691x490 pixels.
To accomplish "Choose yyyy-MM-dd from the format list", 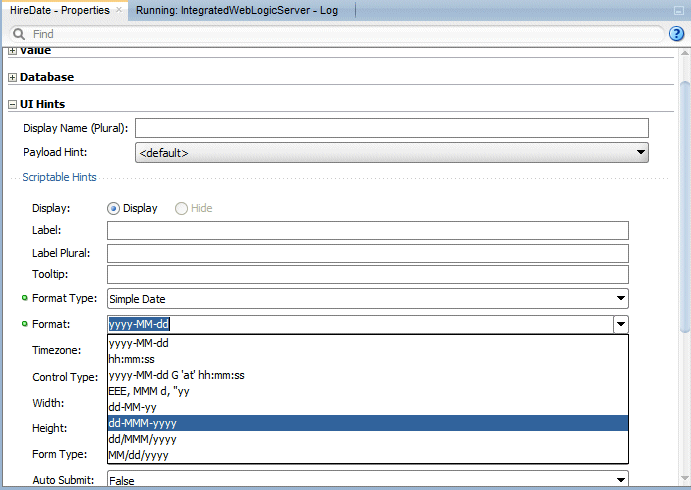I will (368, 343).
